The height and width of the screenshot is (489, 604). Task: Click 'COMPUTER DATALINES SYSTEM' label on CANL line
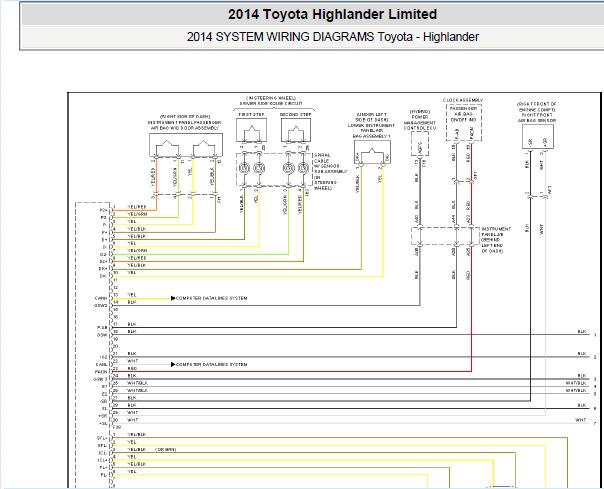tap(211, 365)
